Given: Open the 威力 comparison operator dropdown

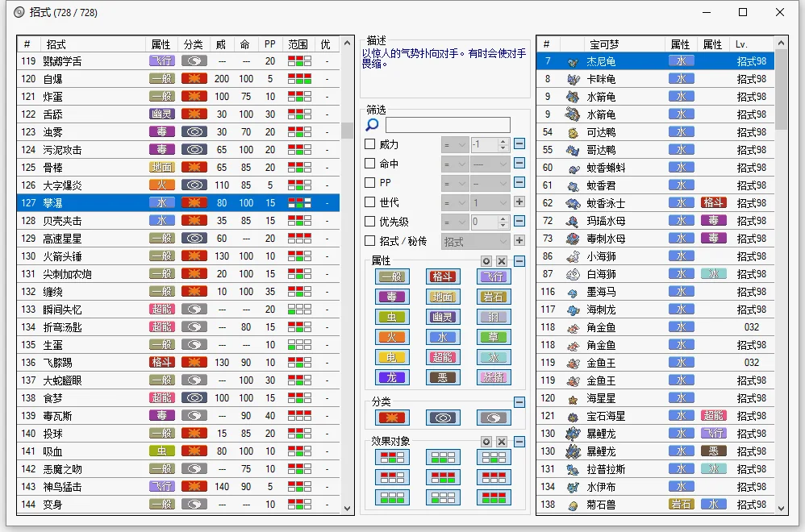Looking at the screenshot, I should pyautogui.click(x=455, y=144).
